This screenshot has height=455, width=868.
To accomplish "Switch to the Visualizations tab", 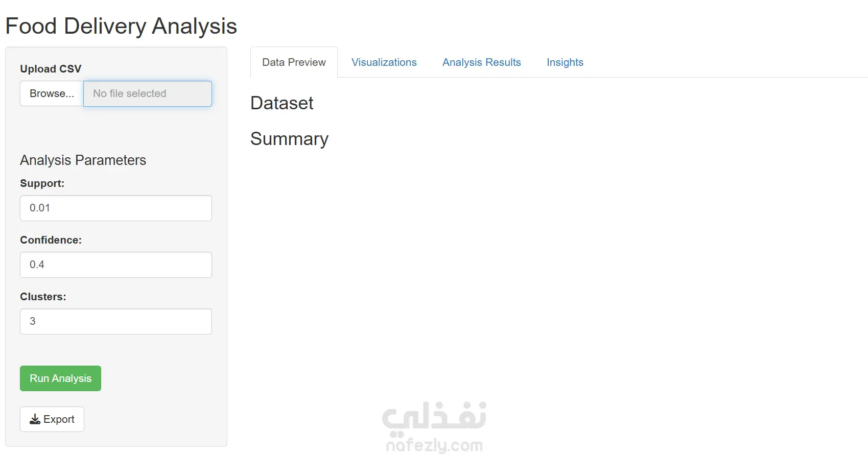I will pyautogui.click(x=384, y=62).
